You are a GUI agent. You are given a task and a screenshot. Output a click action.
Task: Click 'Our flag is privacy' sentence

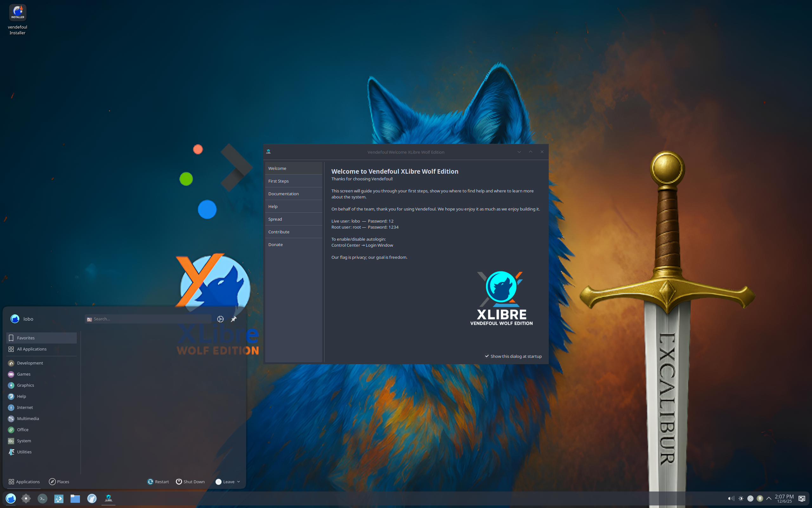pyautogui.click(x=369, y=257)
